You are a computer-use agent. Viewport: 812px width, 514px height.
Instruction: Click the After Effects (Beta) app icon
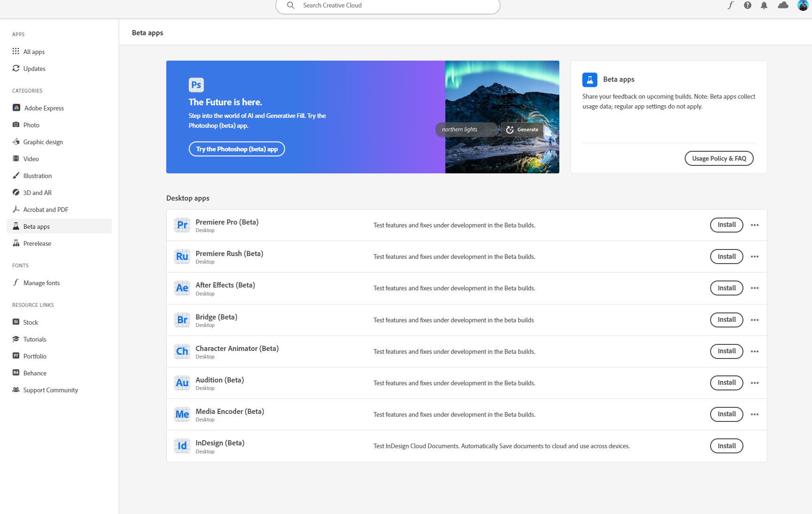point(182,288)
